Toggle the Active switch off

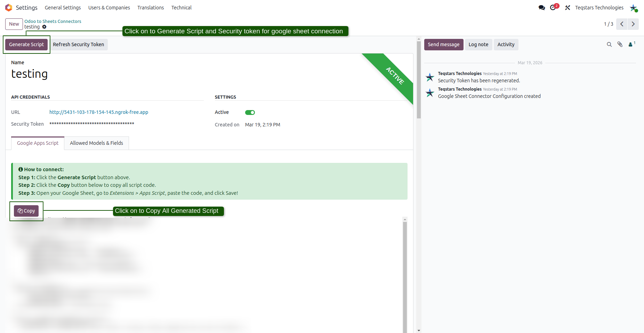point(250,113)
